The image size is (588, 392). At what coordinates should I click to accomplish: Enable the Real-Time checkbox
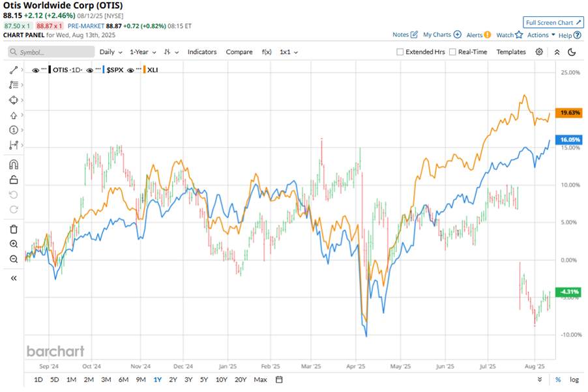(x=452, y=51)
